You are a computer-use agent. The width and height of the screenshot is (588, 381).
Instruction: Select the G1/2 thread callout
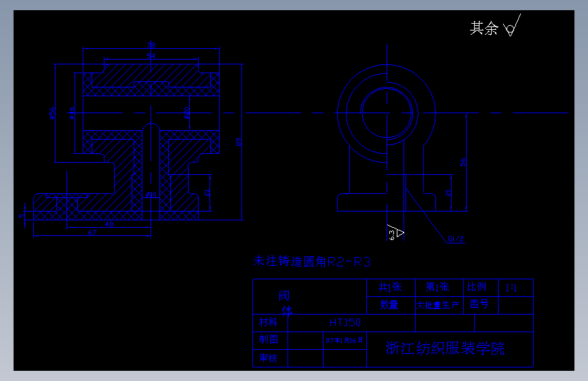[x=456, y=239]
